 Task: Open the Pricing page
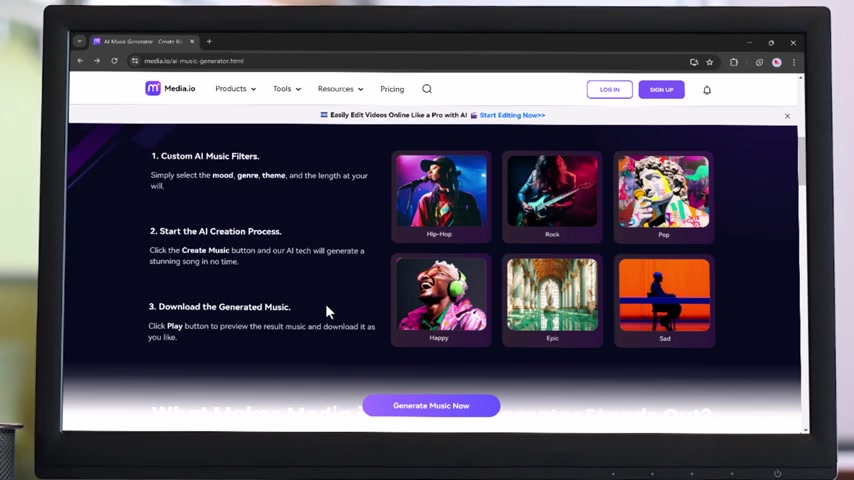coord(392,89)
